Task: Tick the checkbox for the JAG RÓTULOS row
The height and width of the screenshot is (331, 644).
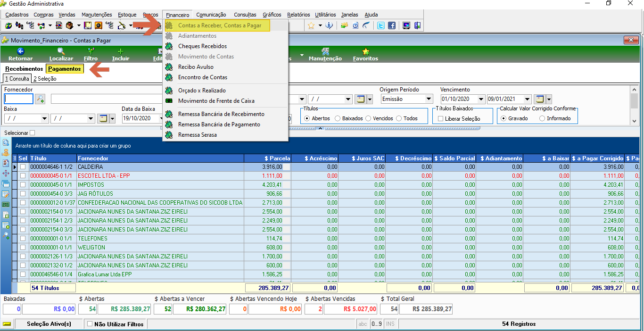Action: pos(23,194)
